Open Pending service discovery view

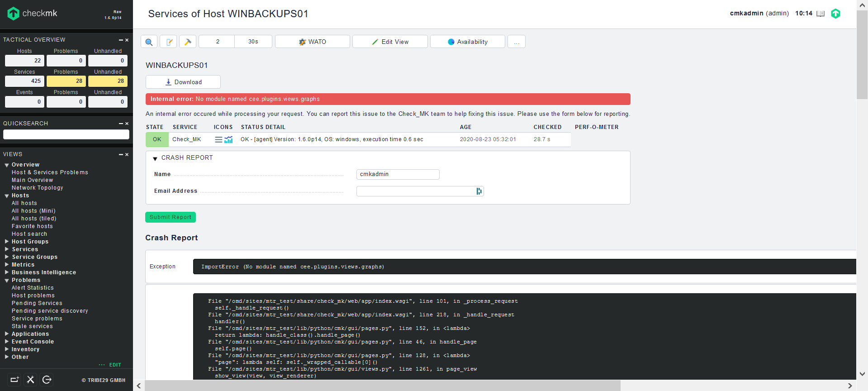50,311
